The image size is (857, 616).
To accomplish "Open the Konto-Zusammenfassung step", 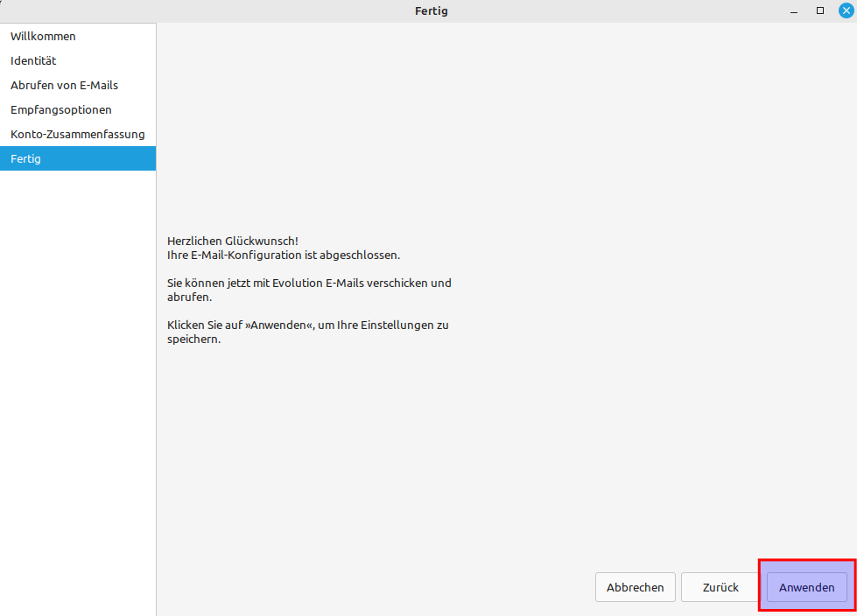I will tap(77, 134).
